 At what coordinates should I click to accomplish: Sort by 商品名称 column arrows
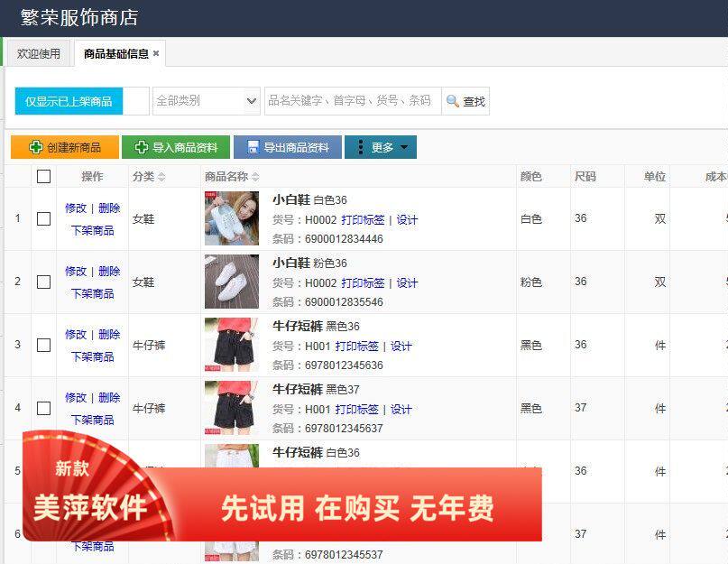255,177
